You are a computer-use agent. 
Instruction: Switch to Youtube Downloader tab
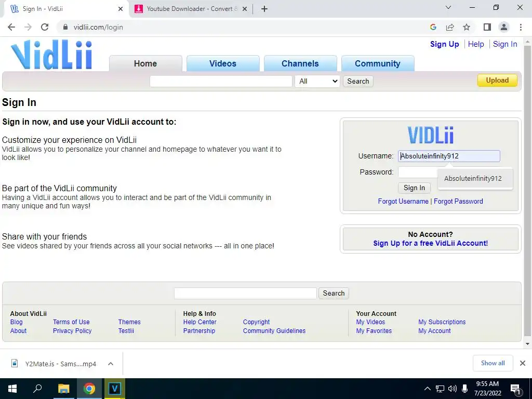click(190, 9)
